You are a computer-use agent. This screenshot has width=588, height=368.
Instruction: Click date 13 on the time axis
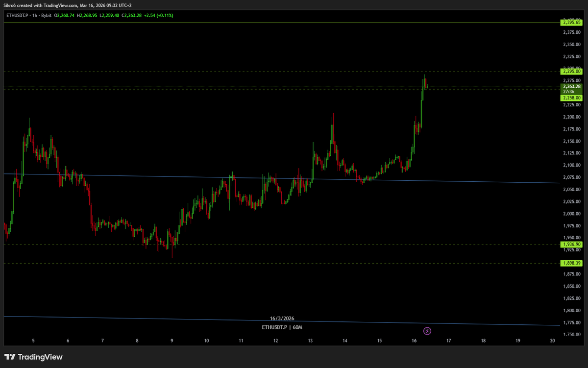(310, 341)
